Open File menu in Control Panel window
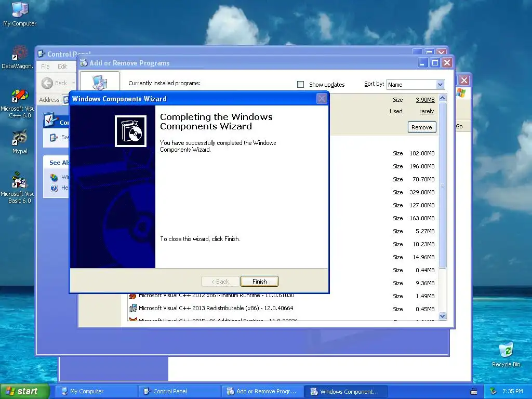The height and width of the screenshot is (399, 532). click(x=45, y=66)
